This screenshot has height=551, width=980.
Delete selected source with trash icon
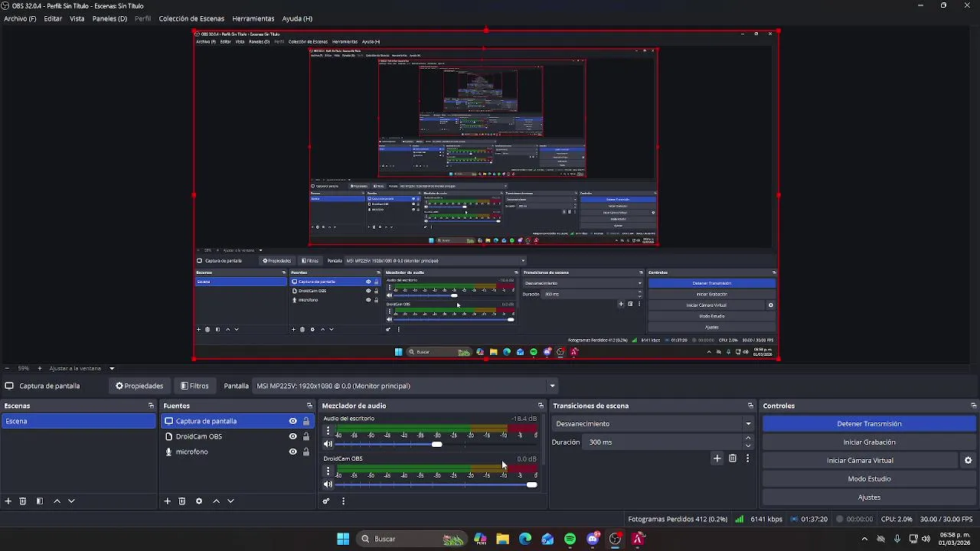tap(182, 501)
